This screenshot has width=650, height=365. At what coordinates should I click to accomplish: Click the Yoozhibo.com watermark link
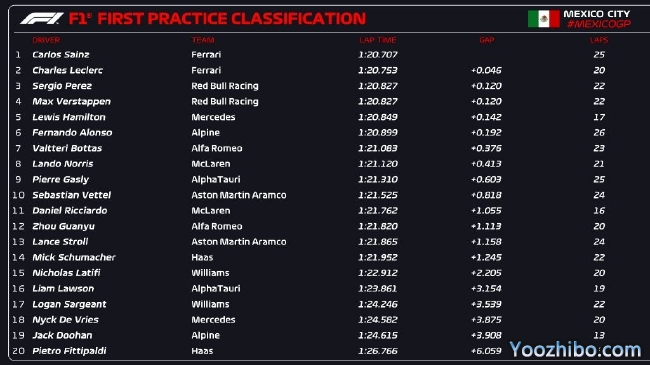(575, 350)
